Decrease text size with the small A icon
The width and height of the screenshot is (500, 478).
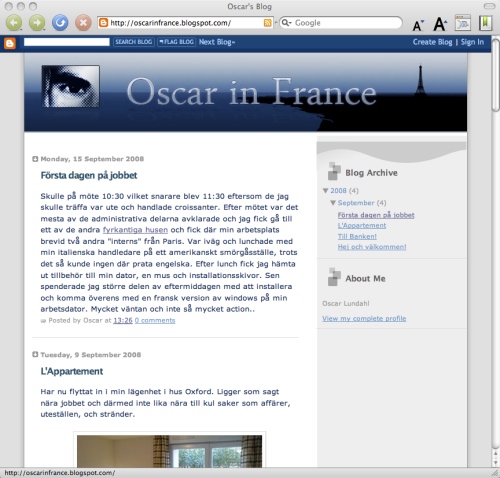pyautogui.click(x=418, y=25)
